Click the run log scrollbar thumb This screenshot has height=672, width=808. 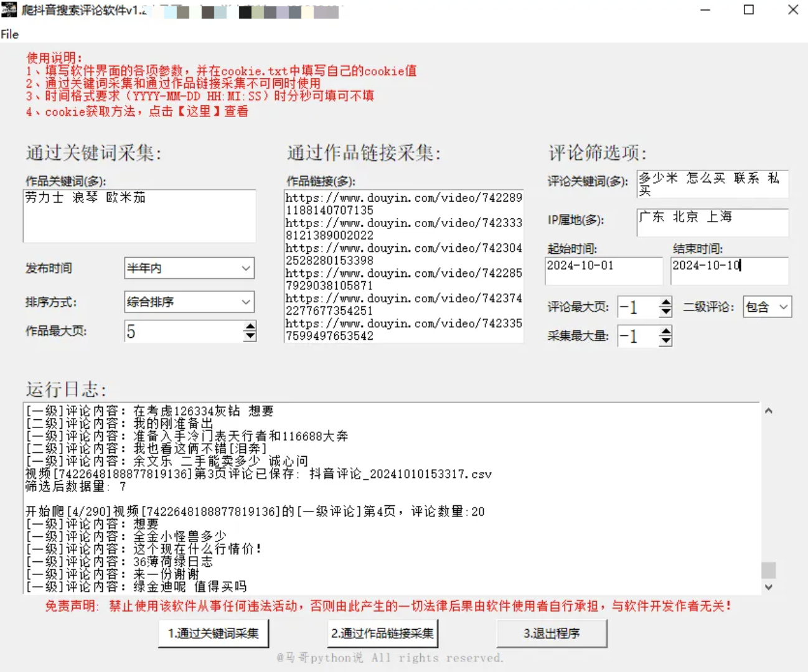[x=769, y=570]
